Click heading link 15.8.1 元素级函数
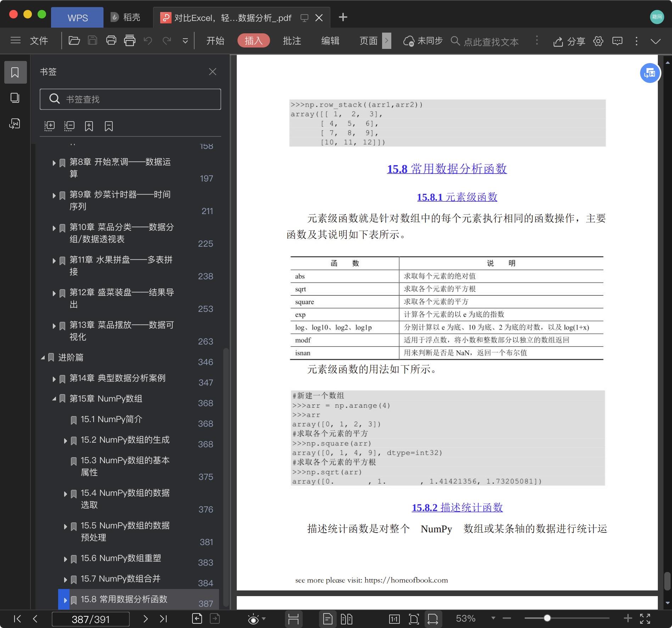Screen dimensions: 672x628 tap(457, 197)
